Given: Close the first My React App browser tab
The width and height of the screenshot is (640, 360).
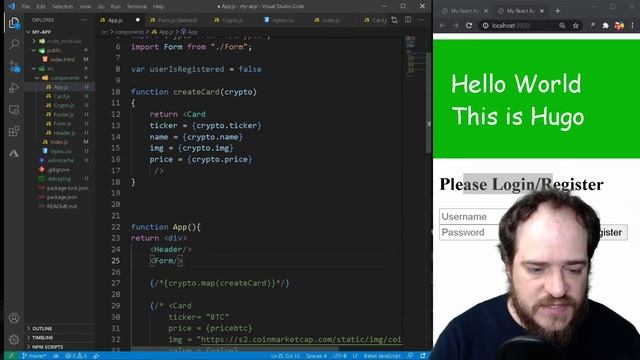Looking at the screenshot, I should tap(486, 11).
